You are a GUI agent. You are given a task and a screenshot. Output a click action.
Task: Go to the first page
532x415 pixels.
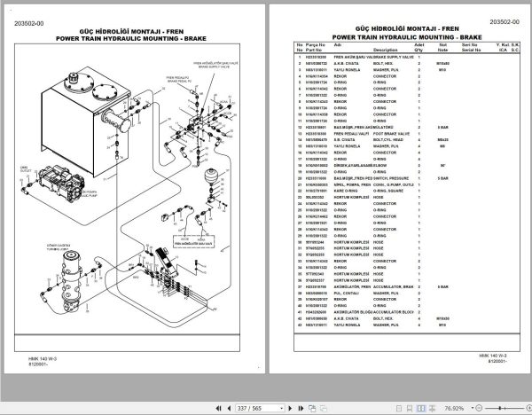click(x=218, y=408)
